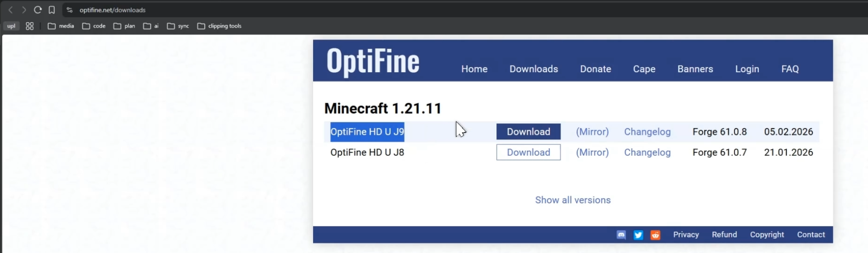Download OptiFine HD U J8
The width and height of the screenshot is (868, 253).
click(x=528, y=152)
